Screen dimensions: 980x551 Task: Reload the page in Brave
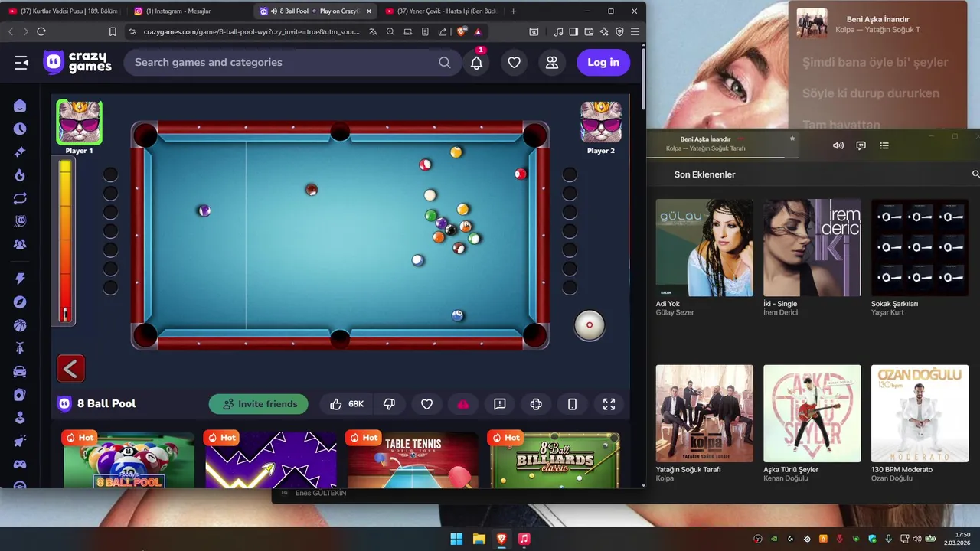pyautogui.click(x=41, y=31)
